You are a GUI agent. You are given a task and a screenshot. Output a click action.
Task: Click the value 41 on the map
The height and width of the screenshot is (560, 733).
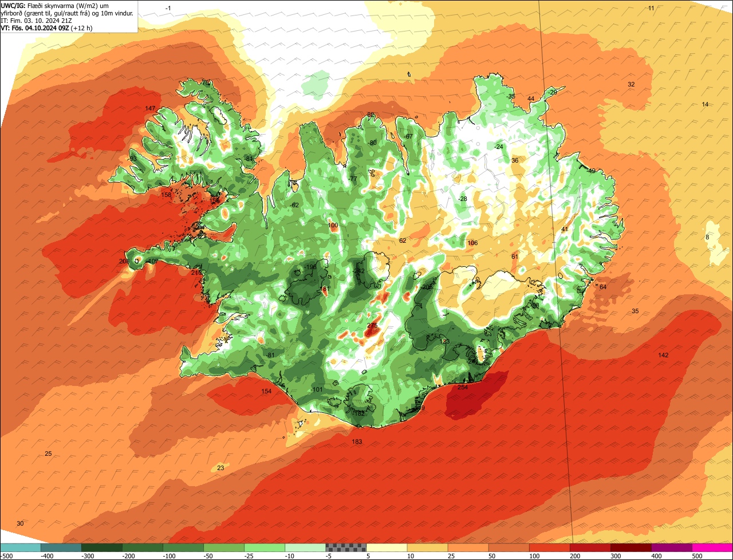click(565, 230)
